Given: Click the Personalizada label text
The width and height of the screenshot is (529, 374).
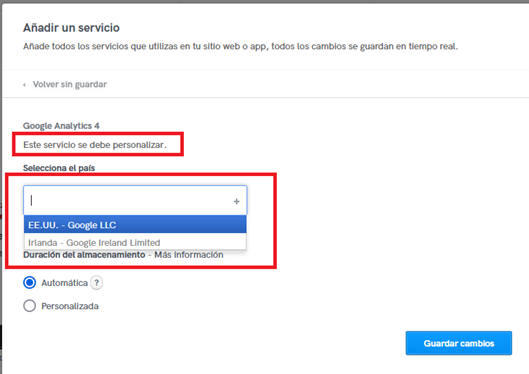Looking at the screenshot, I should [x=70, y=306].
